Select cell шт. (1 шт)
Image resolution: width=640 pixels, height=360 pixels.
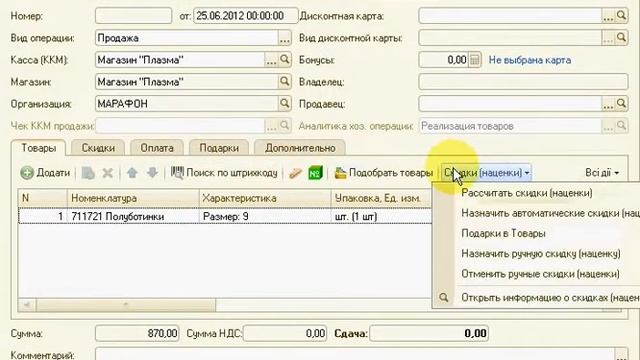pyautogui.click(x=381, y=216)
